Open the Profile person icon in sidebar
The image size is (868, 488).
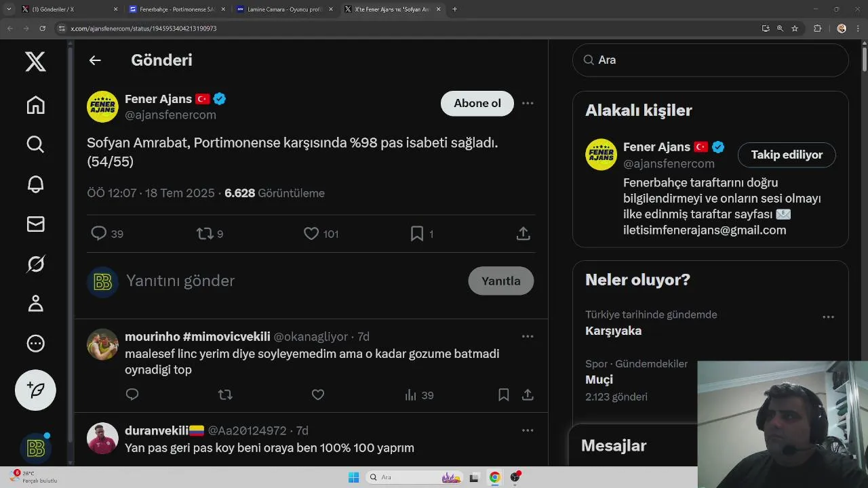[x=35, y=304]
